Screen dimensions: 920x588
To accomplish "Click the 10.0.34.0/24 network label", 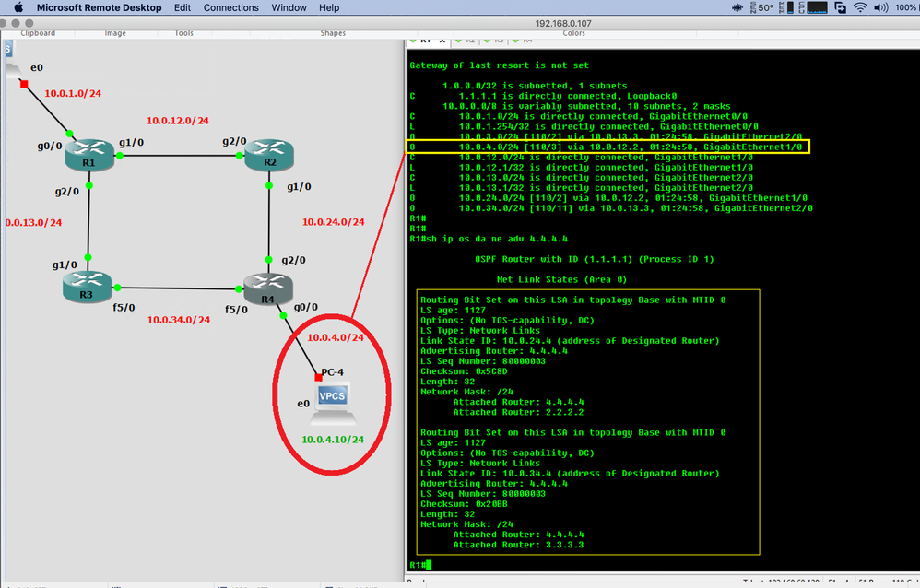I will 178,320.
